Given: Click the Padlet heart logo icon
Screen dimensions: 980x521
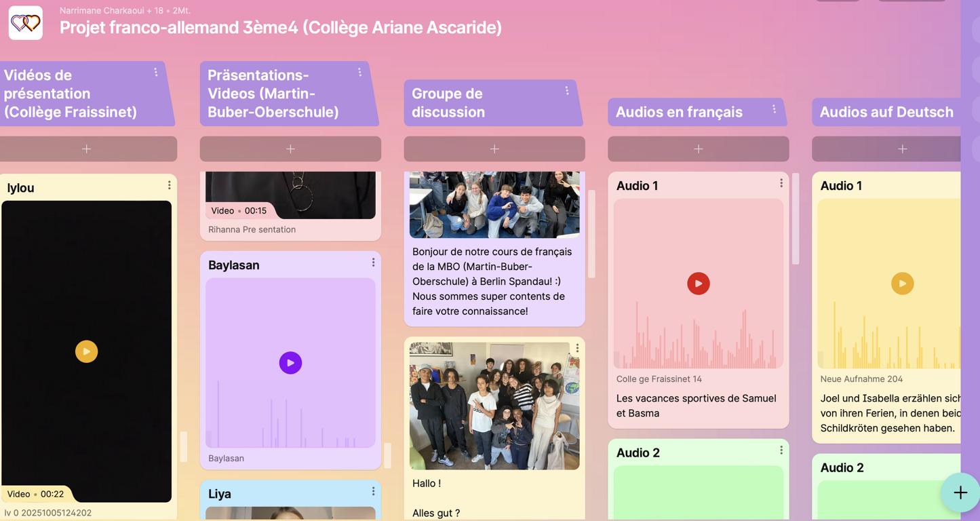Looking at the screenshot, I should [26, 23].
